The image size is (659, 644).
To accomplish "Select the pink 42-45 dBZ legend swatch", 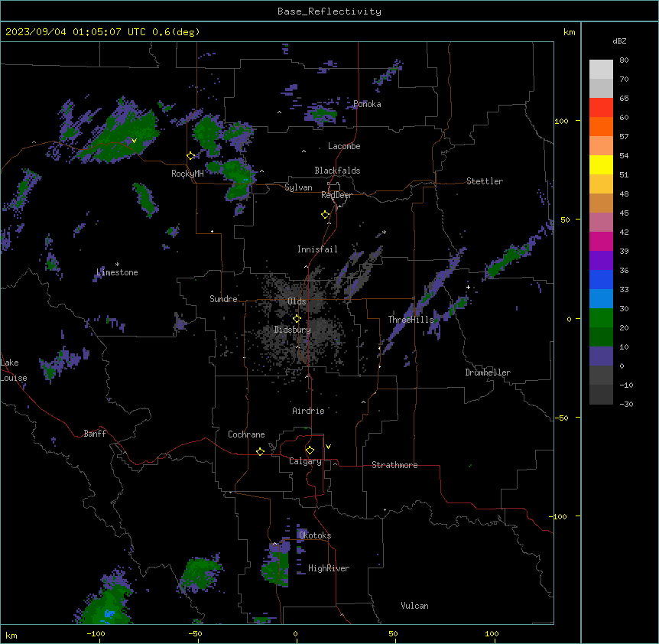I will tap(601, 223).
